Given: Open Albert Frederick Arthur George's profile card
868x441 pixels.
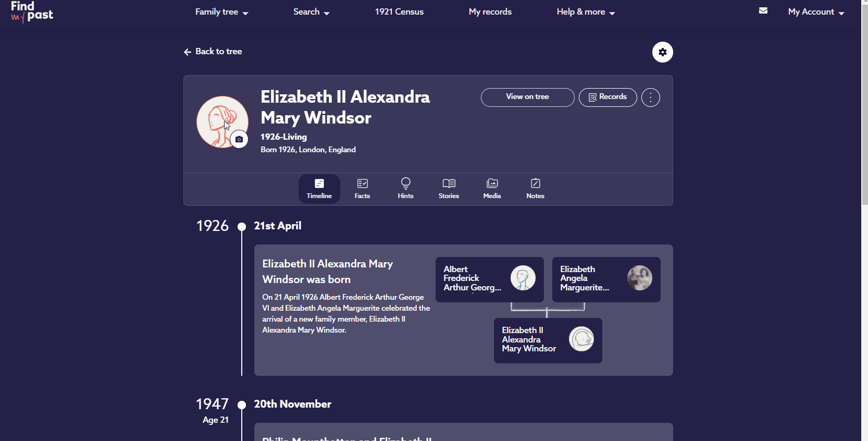Looking at the screenshot, I should 489,279.
